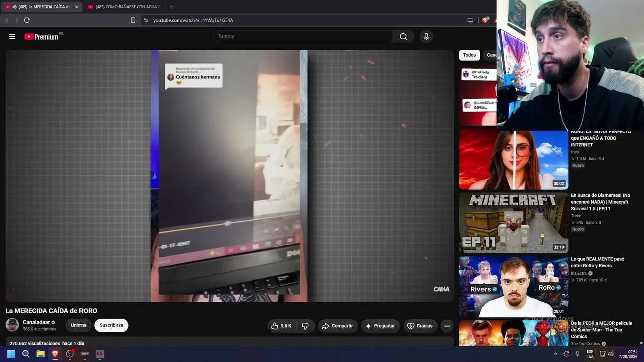The image size is (644, 362).
Task: Go forward in browser history
Action: click(16, 20)
